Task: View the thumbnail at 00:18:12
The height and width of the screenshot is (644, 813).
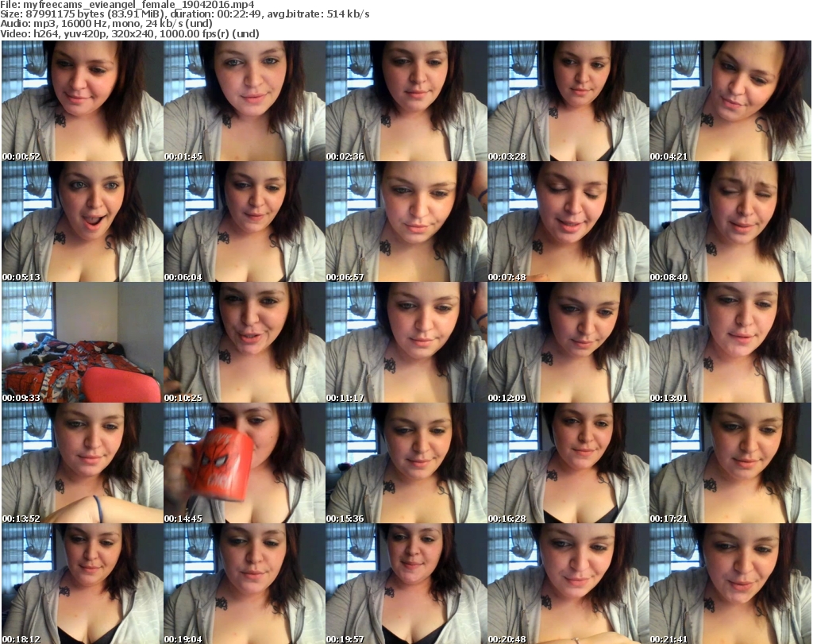Action: [83, 584]
